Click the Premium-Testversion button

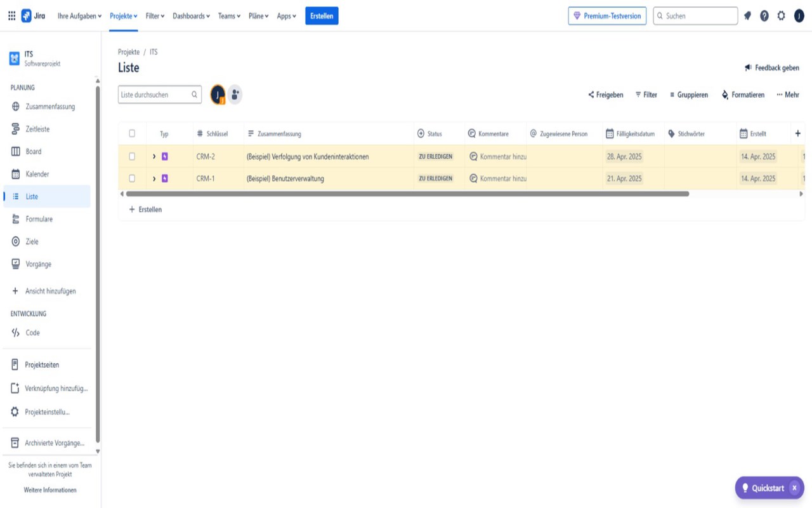pyautogui.click(x=607, y=16)
